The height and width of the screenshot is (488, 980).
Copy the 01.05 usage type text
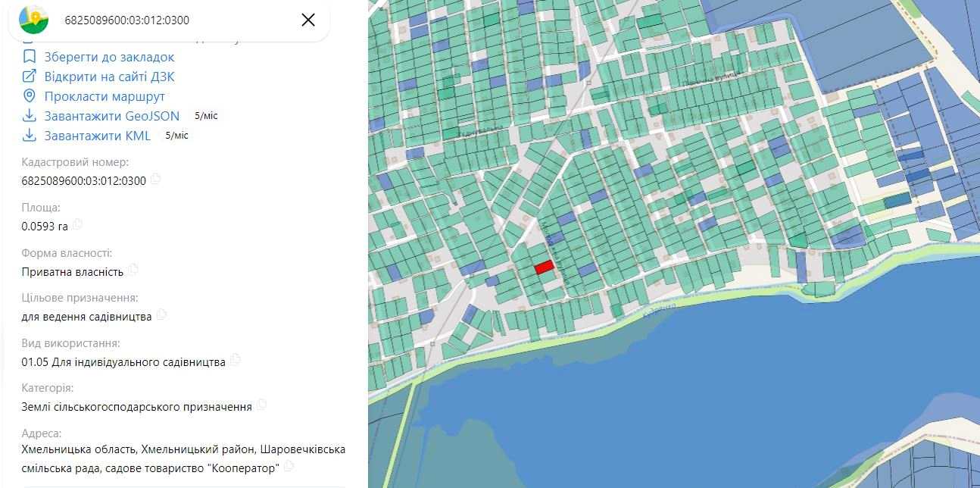pos(236,361)
